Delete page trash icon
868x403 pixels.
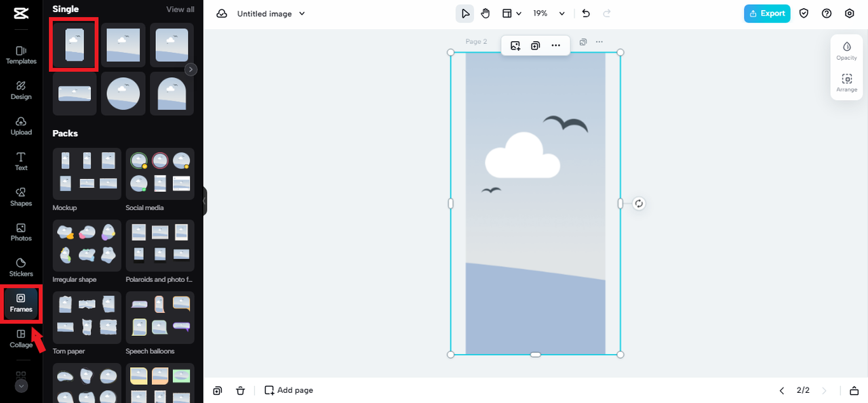tap(241, 391)
